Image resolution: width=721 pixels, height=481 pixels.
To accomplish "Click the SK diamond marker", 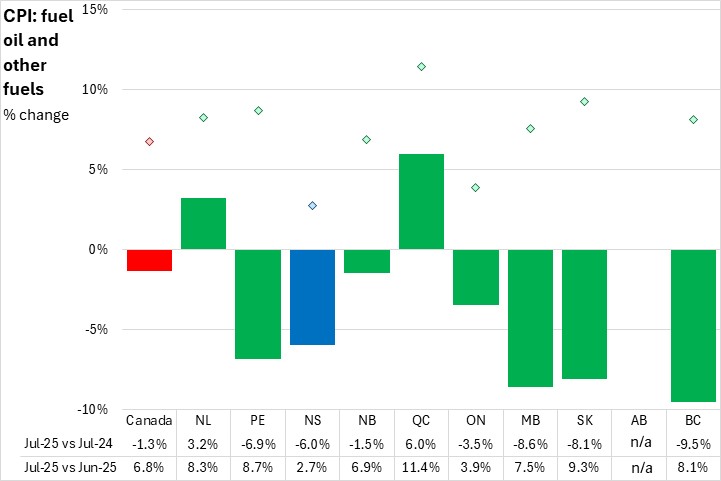I will tap(584, 101).
